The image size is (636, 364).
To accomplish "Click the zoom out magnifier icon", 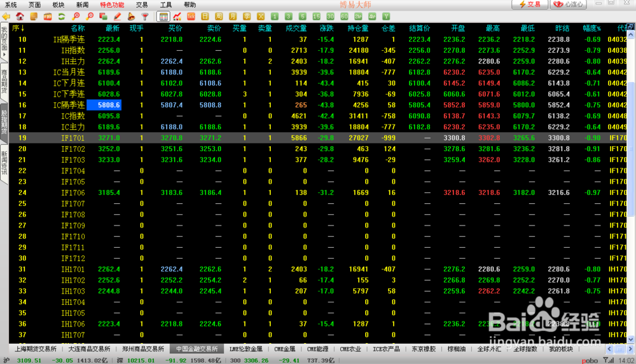I will click(90, 17).
